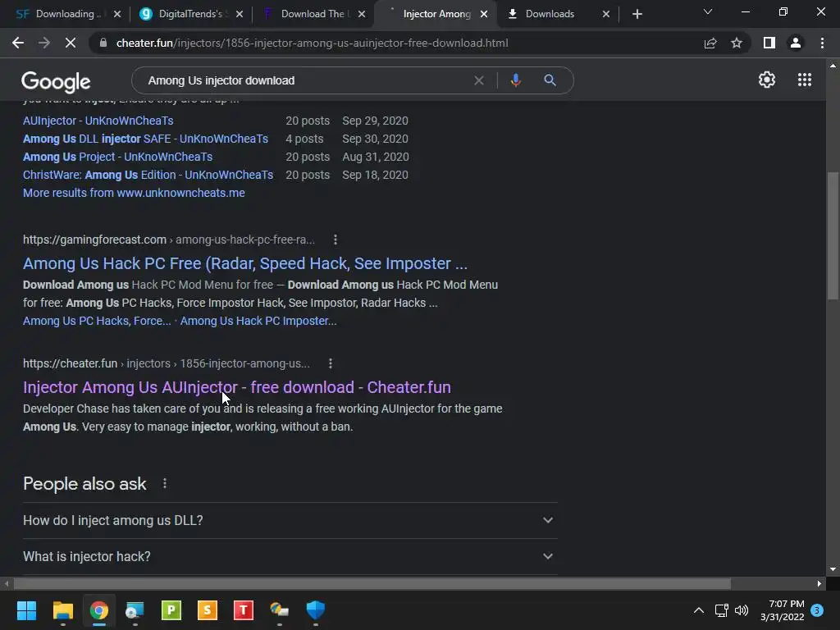Open People also ask options menu
The image size is (840, 630).
pyautogui.click(x=164, y=484)
